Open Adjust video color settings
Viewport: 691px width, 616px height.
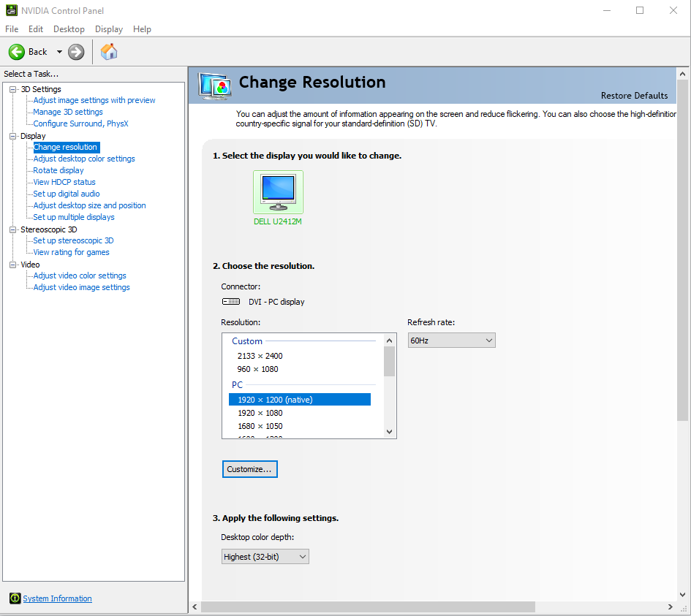[80, 275]
